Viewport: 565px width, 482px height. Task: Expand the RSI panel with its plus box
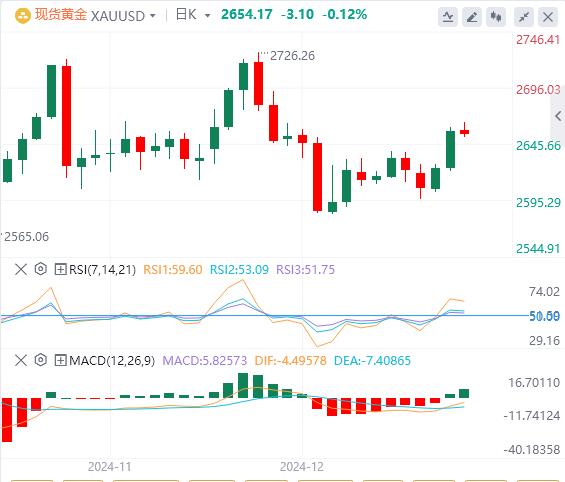60,269
